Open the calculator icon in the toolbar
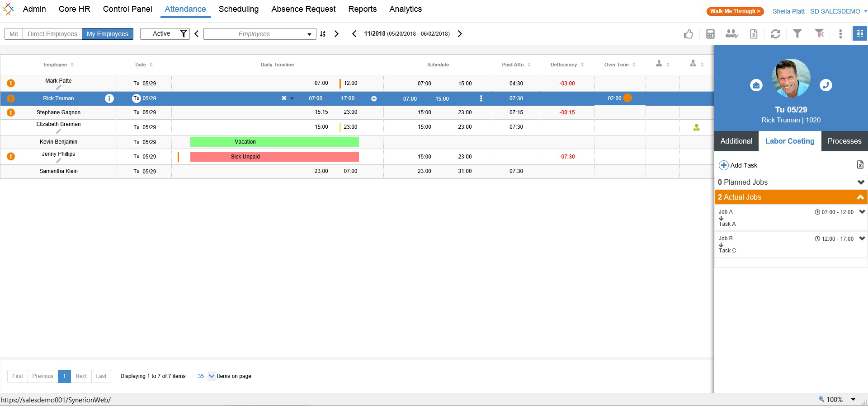The width and height of the screenshot is (868, 406). pyautogui.click(x=710, y=34)
